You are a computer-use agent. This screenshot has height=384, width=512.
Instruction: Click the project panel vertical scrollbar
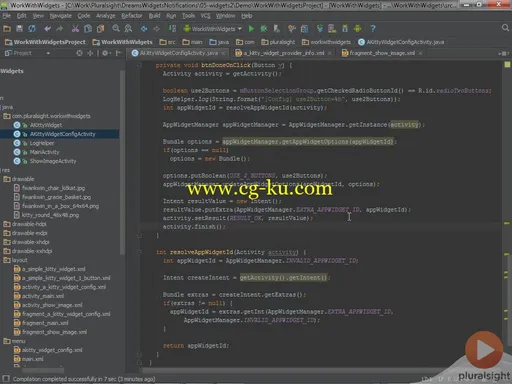pyautogui.click(x=122, y=163)
